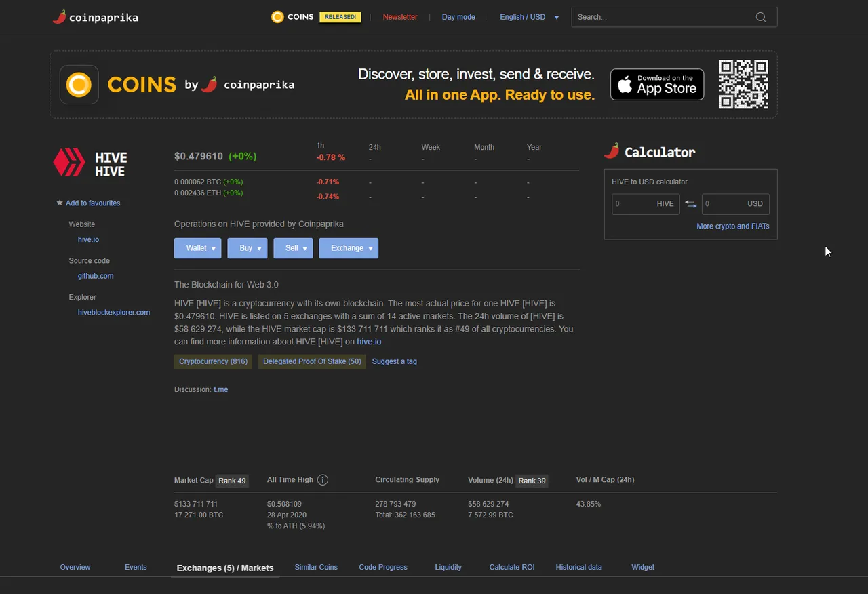This screenshot has height=594, width=868.
Task: Click the Market Cap Rank 49 badge
Action: [232, 481]
